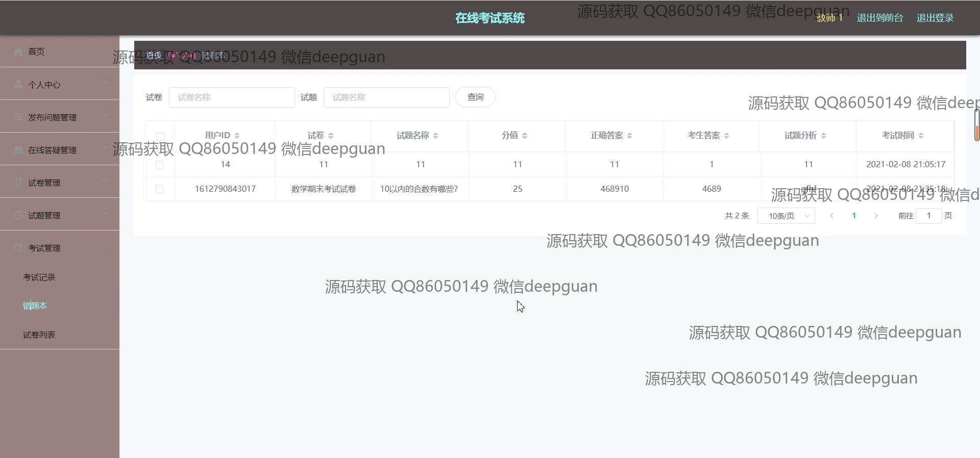Click the 2021-02-08 21:05:17 time cell

click(905, 164)
